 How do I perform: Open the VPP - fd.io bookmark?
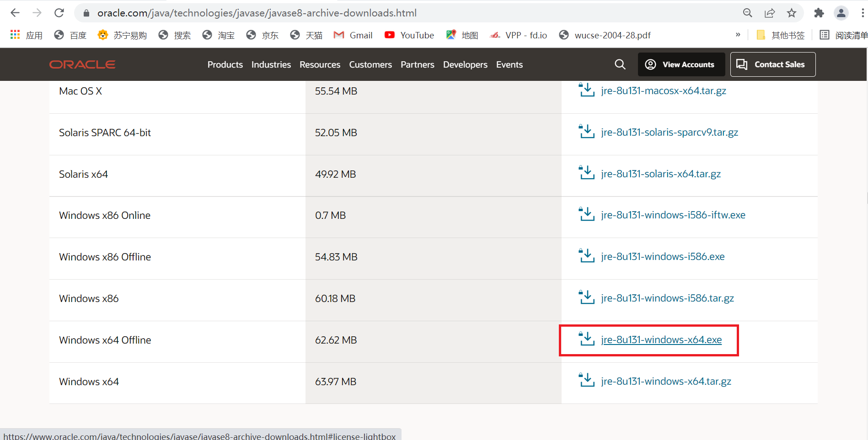(x=518, y=35)
